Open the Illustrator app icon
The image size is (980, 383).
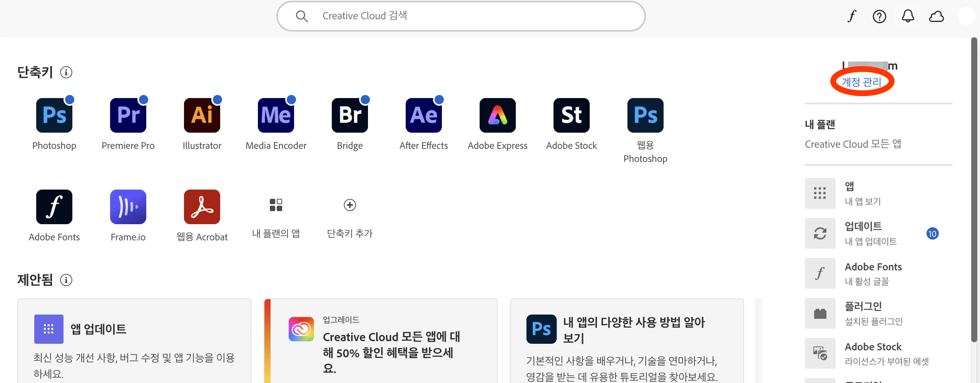pos(202,115)
